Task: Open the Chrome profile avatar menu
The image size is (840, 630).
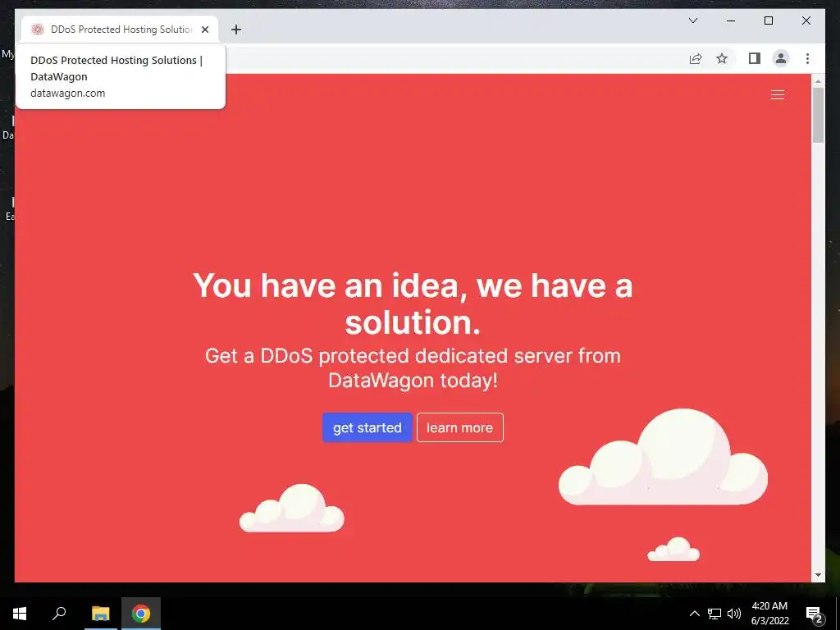Action: 781,58
